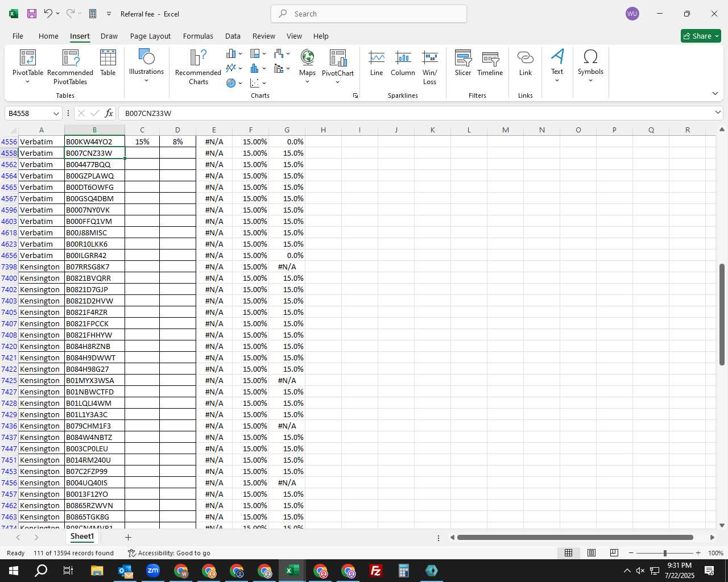Screen dimensions: 728x582
Task: Open the Symbols group menu
Action: 590,66
